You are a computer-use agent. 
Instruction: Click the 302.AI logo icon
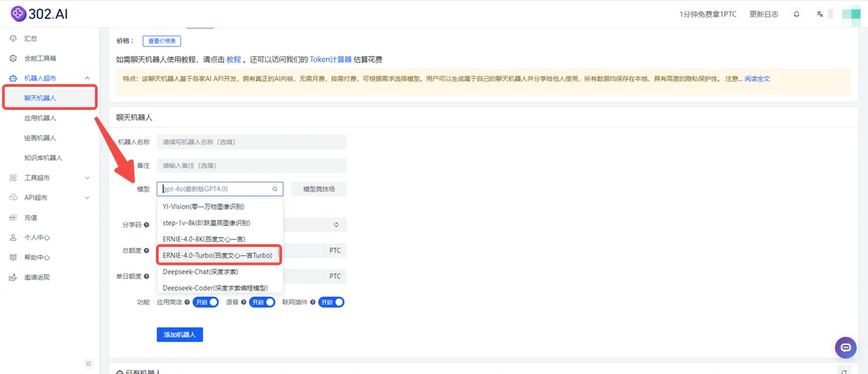point(18,14)
